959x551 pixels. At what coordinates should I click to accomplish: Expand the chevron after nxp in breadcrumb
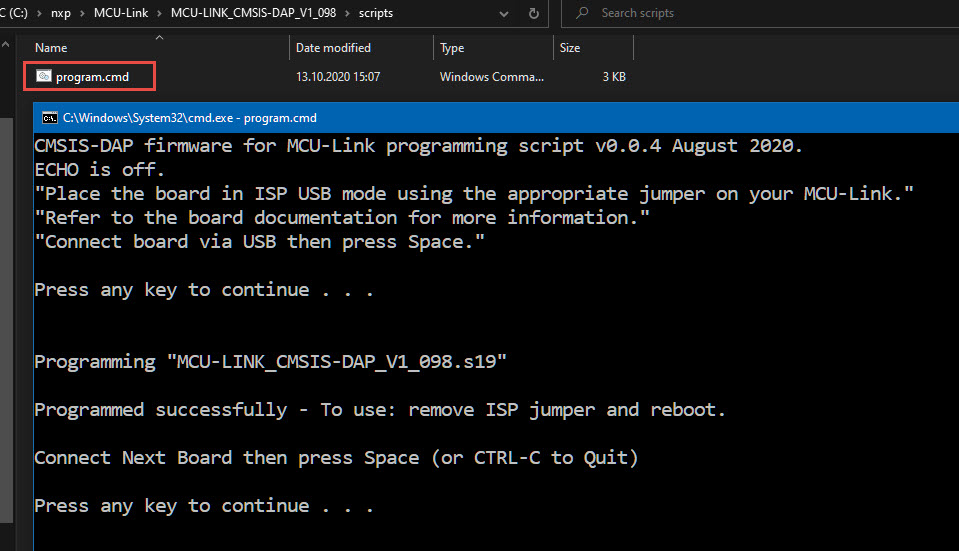(x=82, y=14)
